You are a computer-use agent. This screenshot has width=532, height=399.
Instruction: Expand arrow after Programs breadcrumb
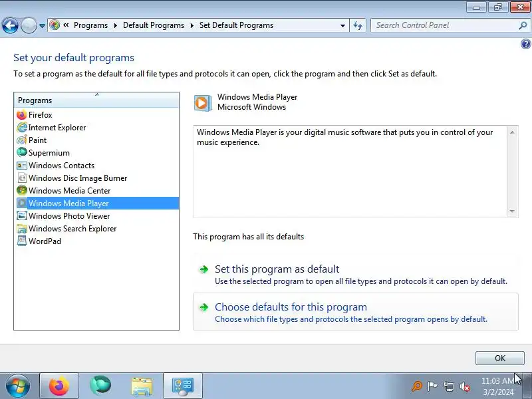(116, 25)
